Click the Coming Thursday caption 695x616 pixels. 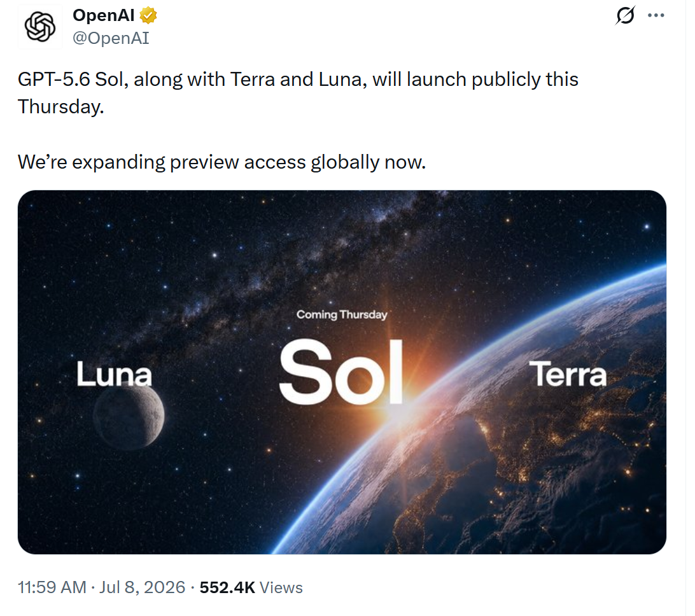tap(342, 314)
